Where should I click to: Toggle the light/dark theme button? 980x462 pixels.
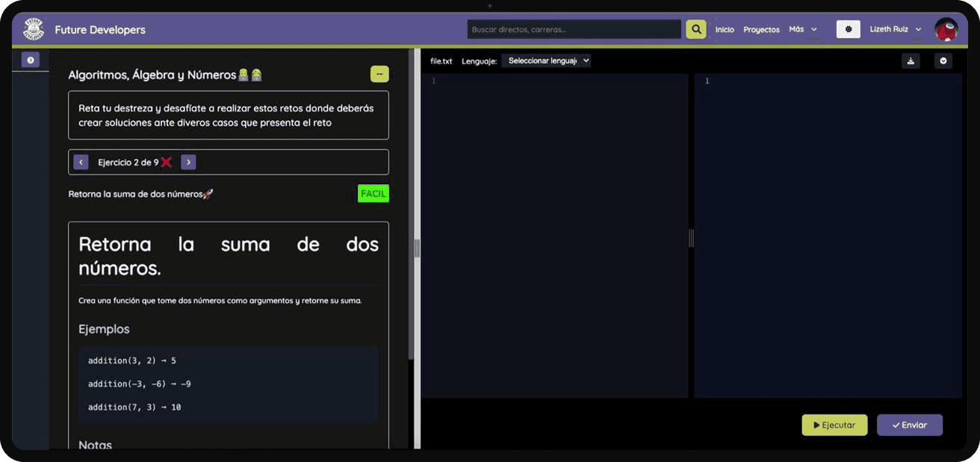848,29
